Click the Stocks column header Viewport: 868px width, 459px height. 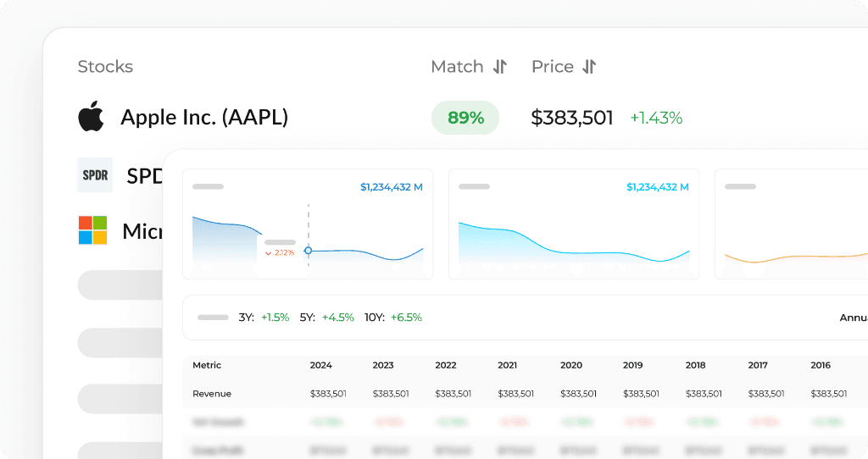(105, 67)
